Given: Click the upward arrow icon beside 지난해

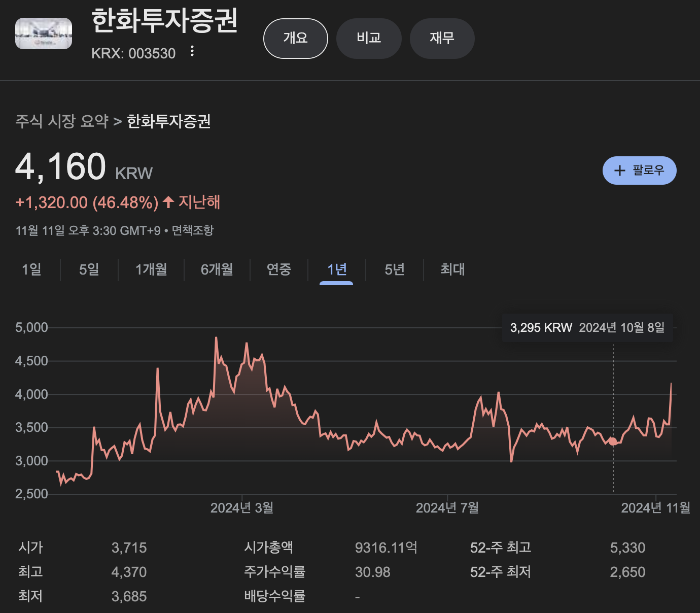Looking at the screenshot, I should click(x=168, y=202).
